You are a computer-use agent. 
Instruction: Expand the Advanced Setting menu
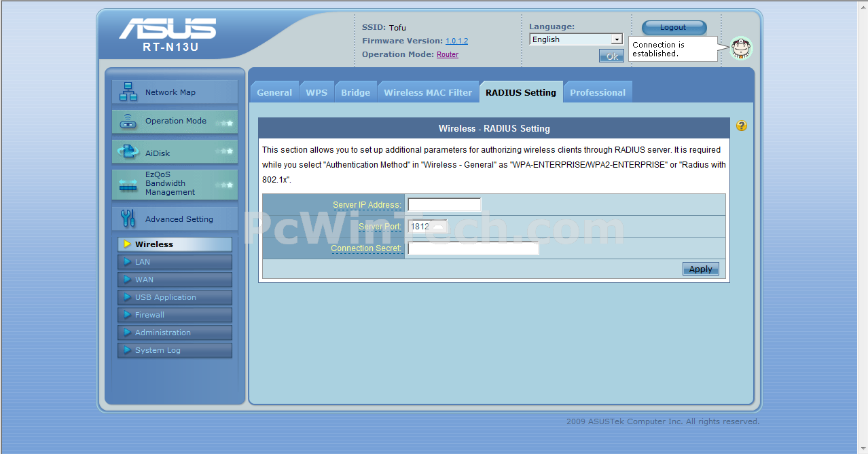tap(175, 219)
